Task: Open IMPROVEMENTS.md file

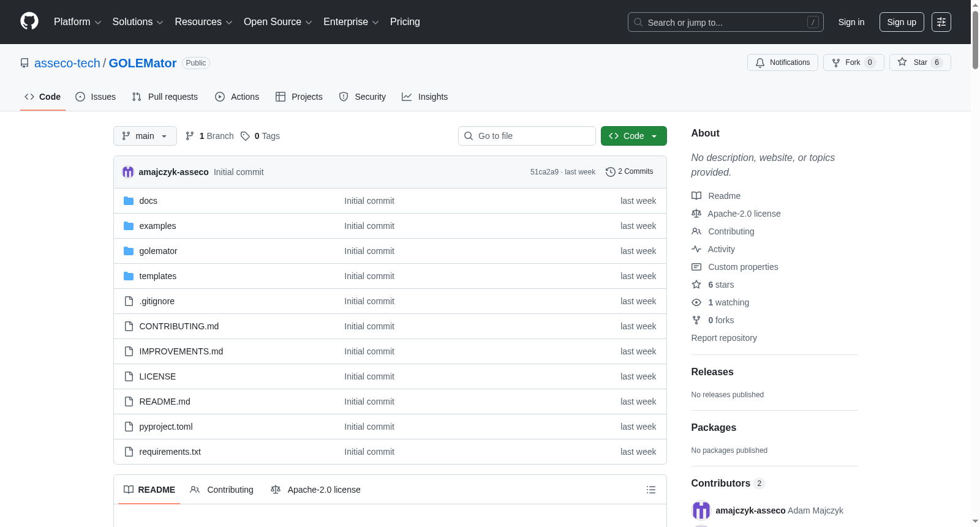Action: click(x=181, y=351)
